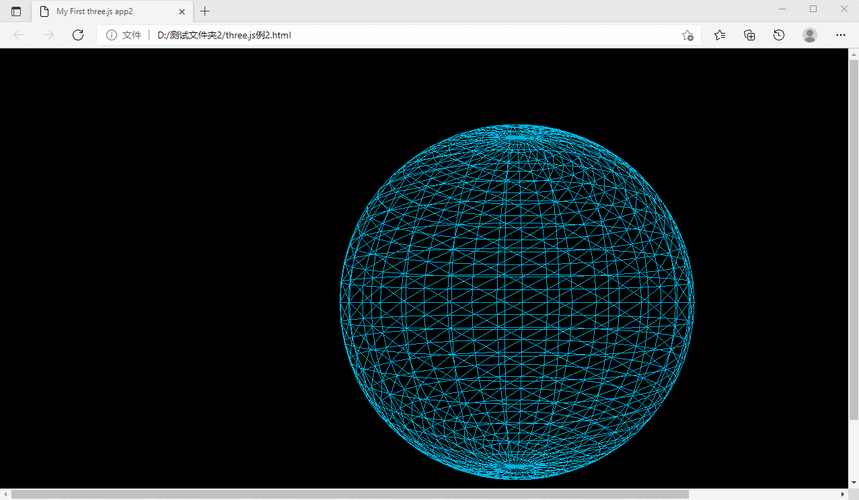The width and height of the screenshot is (859, 500).
Task: Click the horizontal scrollbar thumb
Action: click(x=350, y=495)
